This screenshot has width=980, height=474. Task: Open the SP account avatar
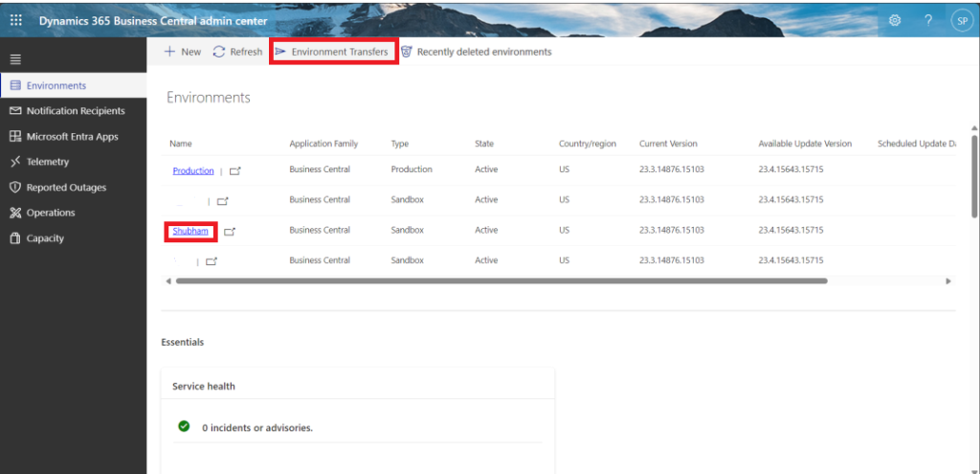click(961, 21)
